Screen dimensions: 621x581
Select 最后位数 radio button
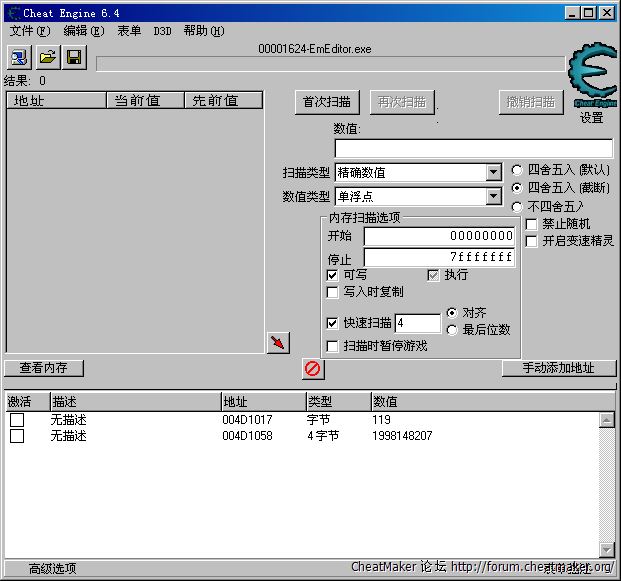click(x=453, y=330)
